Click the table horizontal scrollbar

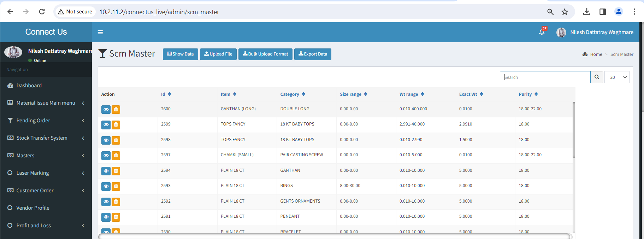(x=334, y=236)
